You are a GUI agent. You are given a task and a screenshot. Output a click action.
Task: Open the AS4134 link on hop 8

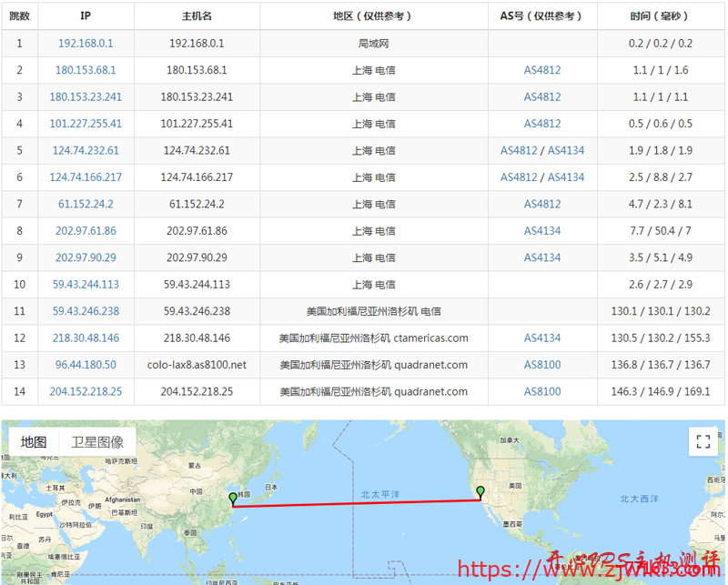[542, 230]
